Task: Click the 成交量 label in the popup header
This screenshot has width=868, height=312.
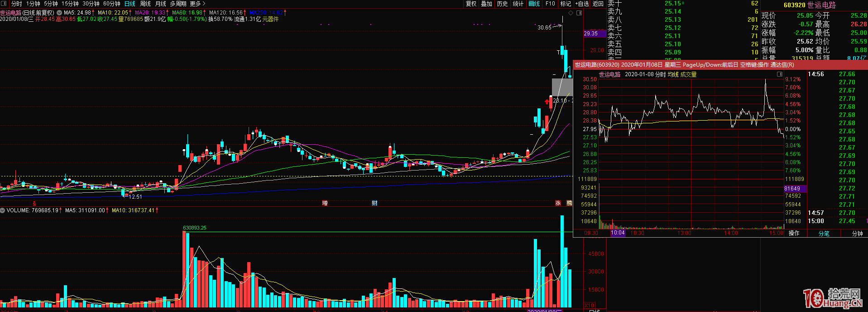Action: (x=688, y=74)
